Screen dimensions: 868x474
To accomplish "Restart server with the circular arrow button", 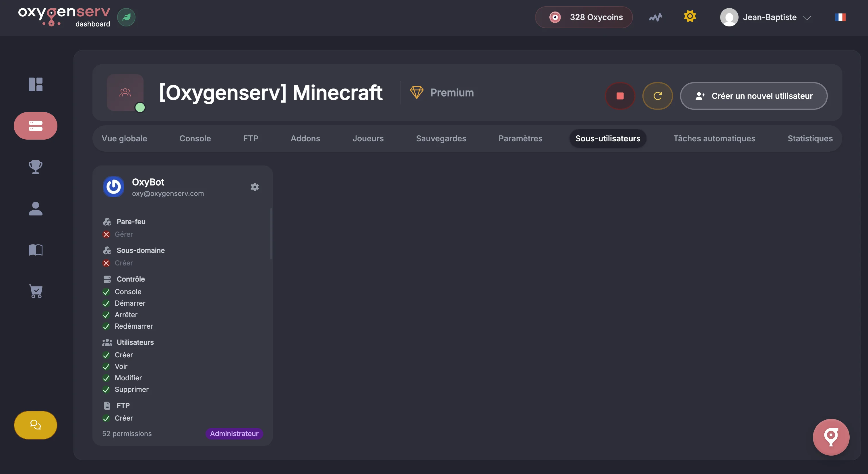I will (657, 96).
